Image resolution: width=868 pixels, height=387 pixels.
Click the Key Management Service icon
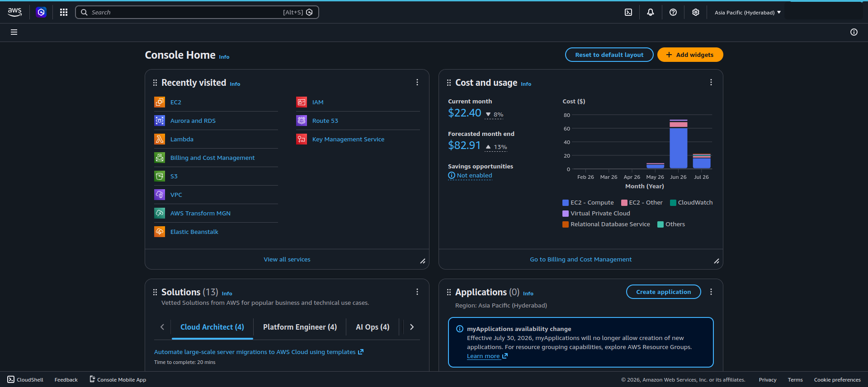point(302,139)
